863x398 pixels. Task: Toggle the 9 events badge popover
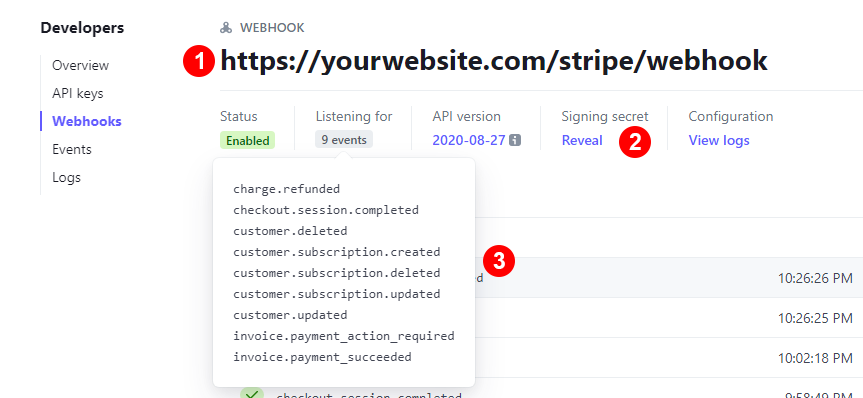(344, 140)
